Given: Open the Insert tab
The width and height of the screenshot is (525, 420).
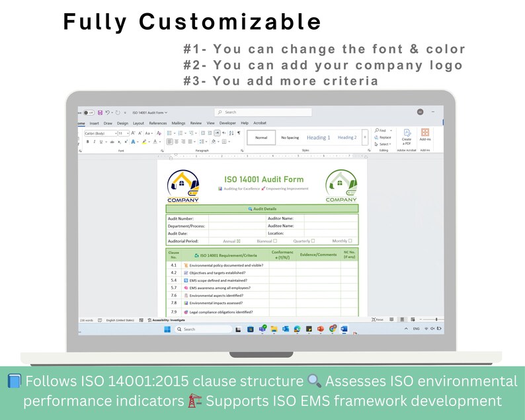Looking at the screenshot, I should [x=94, y=123].
